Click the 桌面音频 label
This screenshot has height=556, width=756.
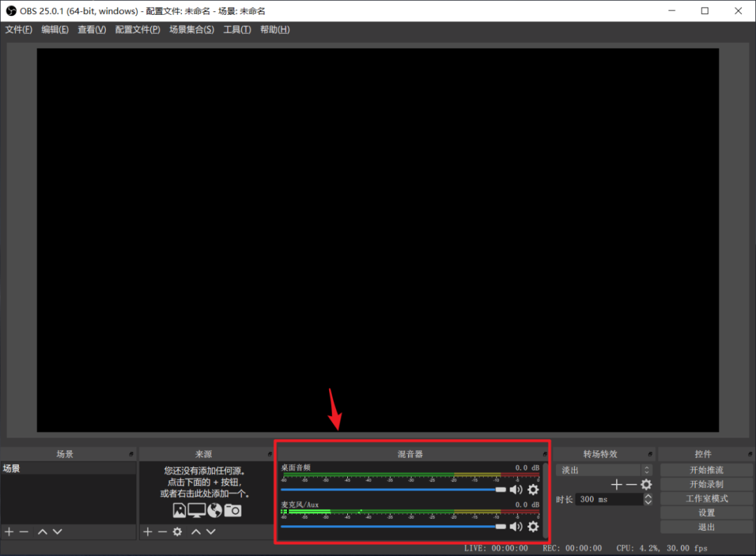tap(295, 467)
